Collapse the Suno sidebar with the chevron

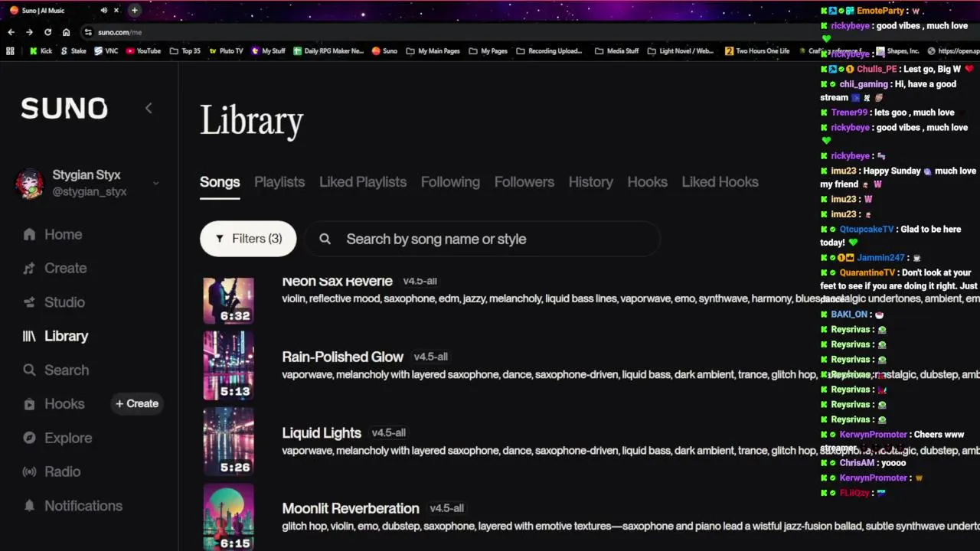click(149, 109)
